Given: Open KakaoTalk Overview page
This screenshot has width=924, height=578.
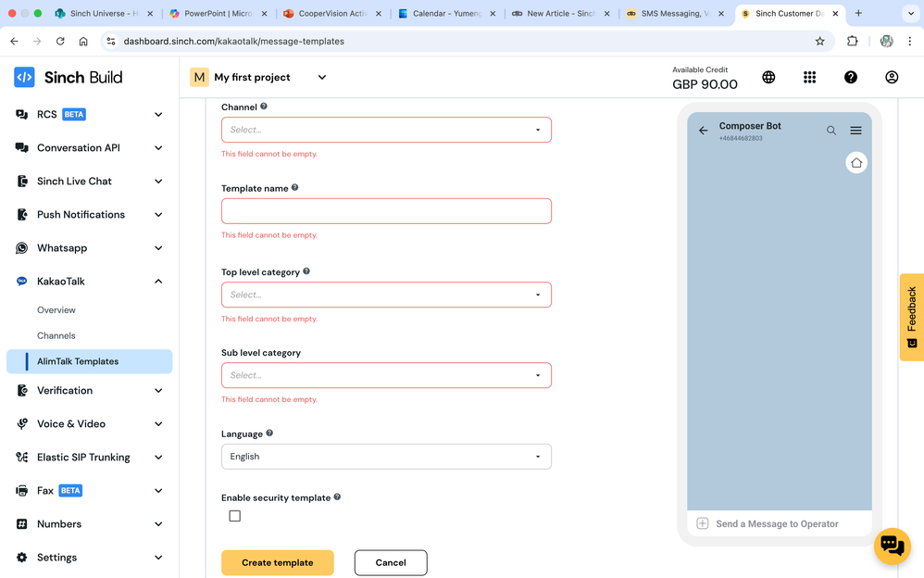Looking at the screenshot, I should [56, 309].
